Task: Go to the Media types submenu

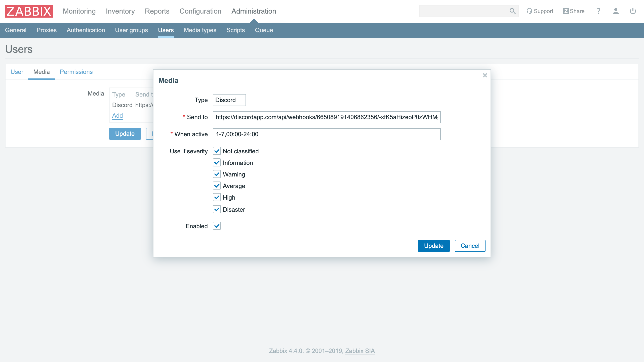Action: [x=200, y=30]
